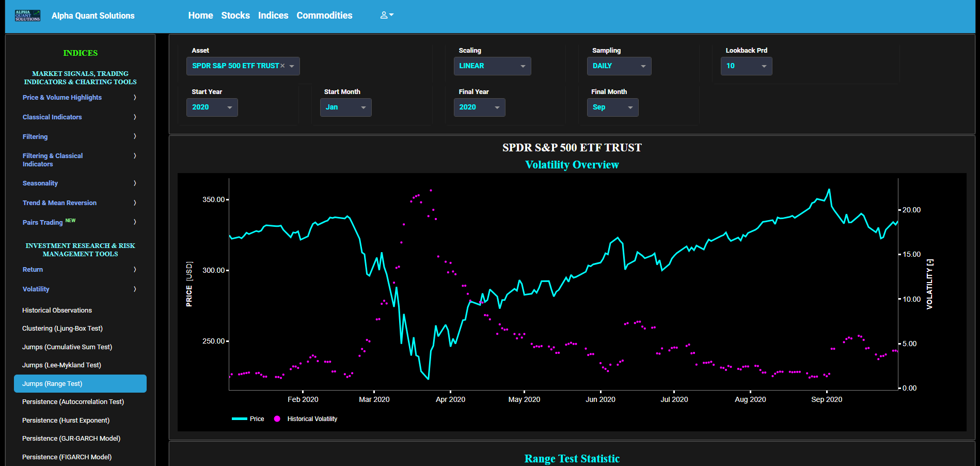980x466 pixels.
Task: Click the 350.00 price axis label
Action: pos(213,199)
